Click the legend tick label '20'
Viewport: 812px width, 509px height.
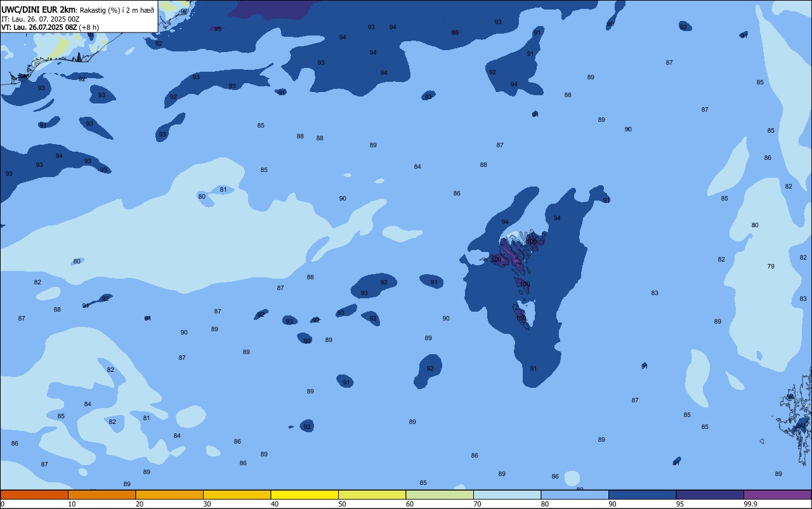[140, 504]
